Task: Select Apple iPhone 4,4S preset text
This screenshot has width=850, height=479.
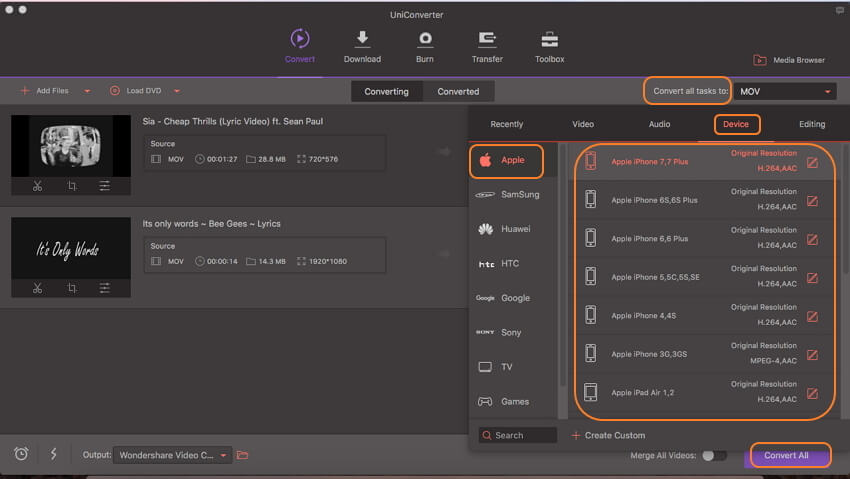Action: (643, 315)
